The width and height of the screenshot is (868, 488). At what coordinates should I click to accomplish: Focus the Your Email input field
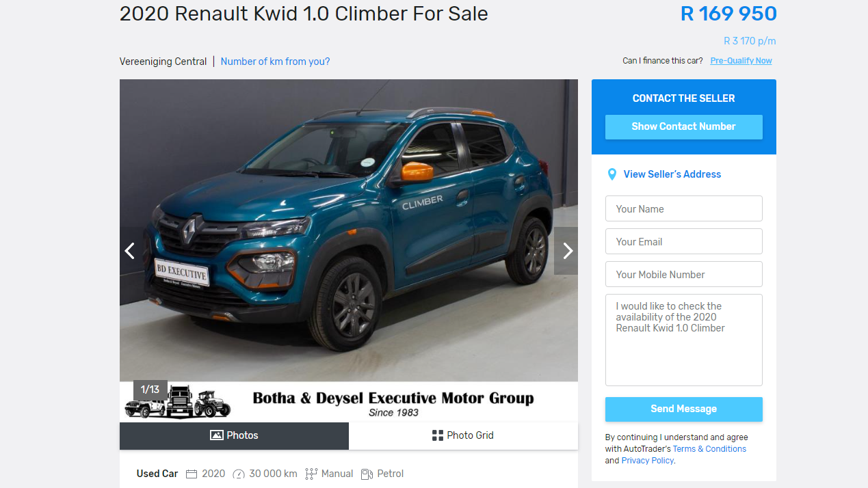pyautogui.click(x=683, y=241)
